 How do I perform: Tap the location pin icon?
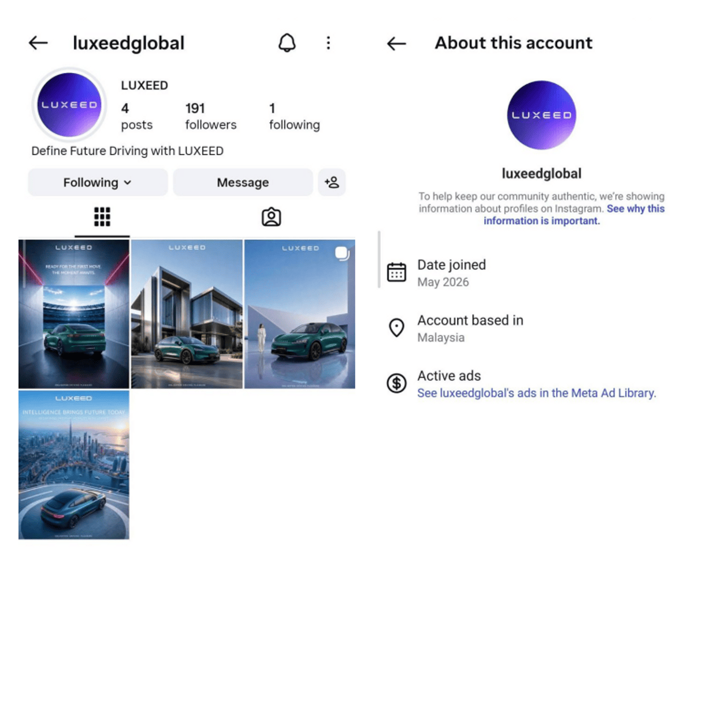click(x=396, y=328)
